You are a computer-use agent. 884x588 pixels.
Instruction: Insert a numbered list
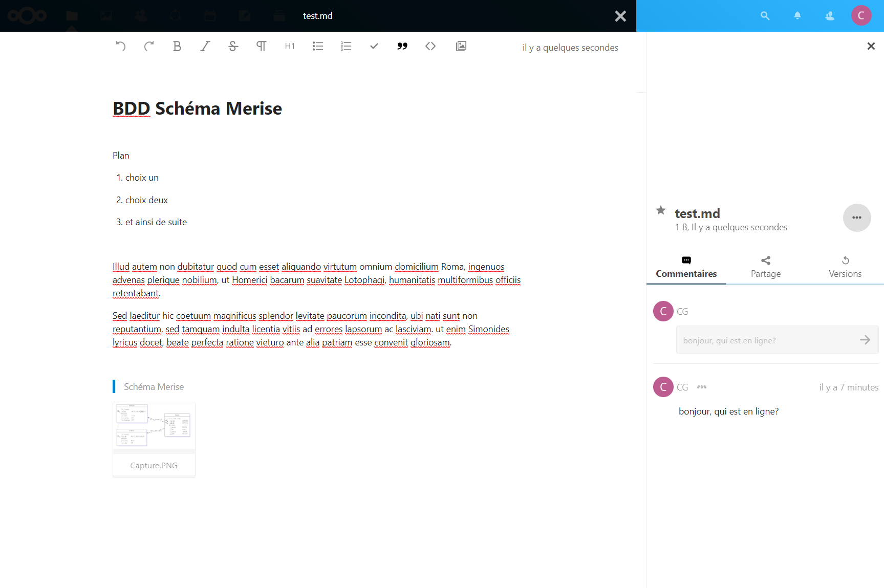(346, 46)
